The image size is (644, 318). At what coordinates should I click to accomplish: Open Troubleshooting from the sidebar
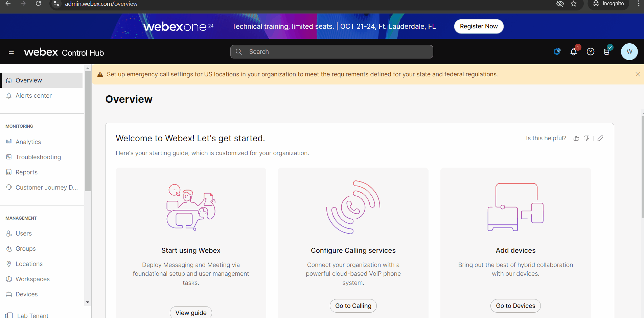click(38, 157)
